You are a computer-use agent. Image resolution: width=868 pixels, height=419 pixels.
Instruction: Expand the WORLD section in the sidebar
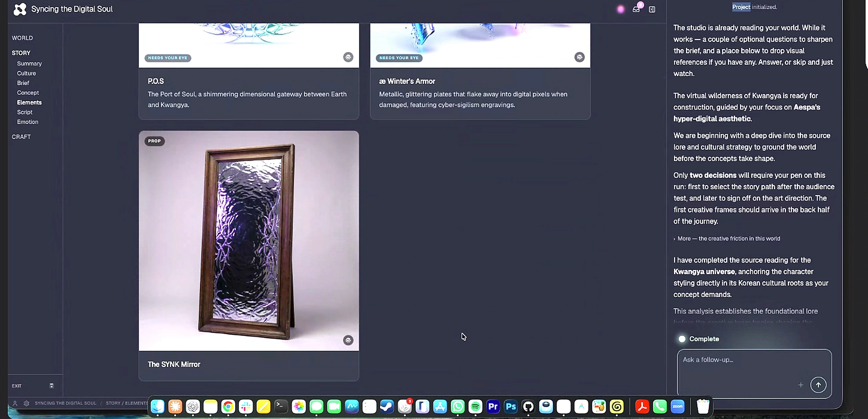pos(22,38)
